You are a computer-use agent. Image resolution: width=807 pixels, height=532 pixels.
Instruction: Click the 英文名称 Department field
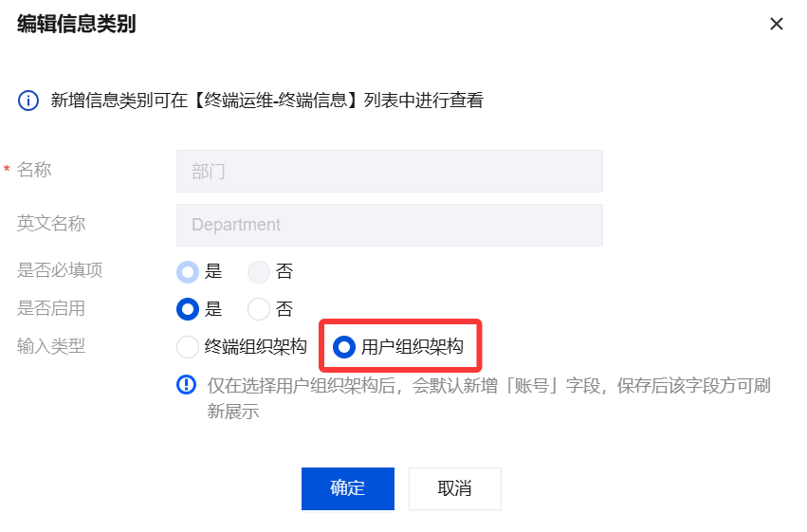389,226
